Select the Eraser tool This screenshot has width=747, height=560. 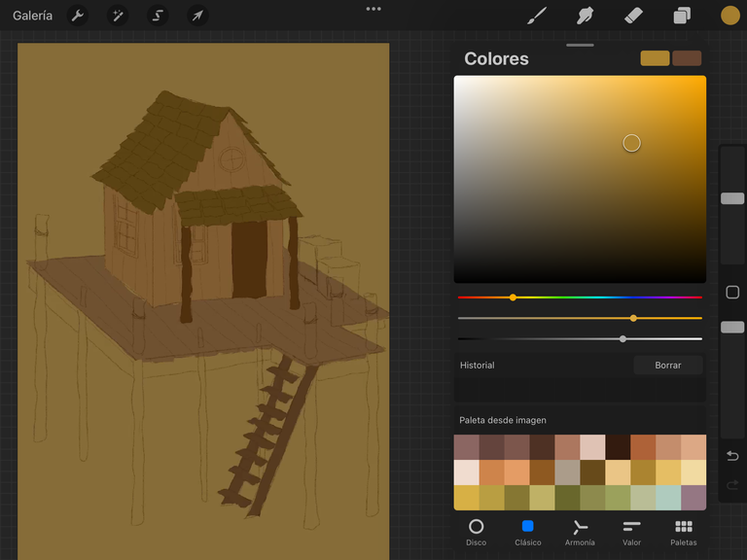[633, 16]
